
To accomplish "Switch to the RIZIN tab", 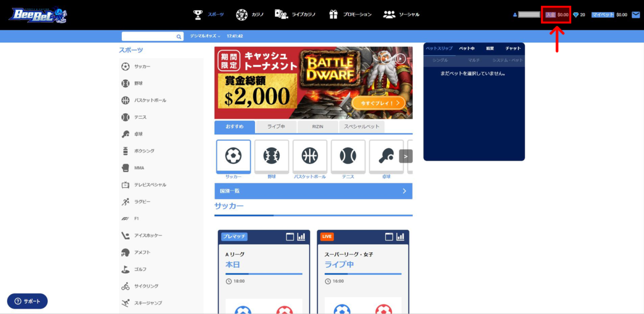I will [318, 127].
